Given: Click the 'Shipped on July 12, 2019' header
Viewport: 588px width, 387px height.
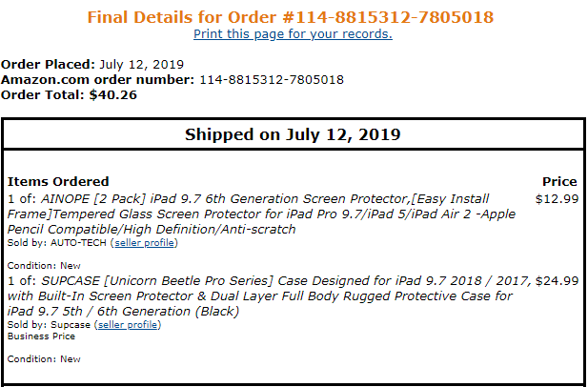Looking at the screenshot, I should click(293, 133).
